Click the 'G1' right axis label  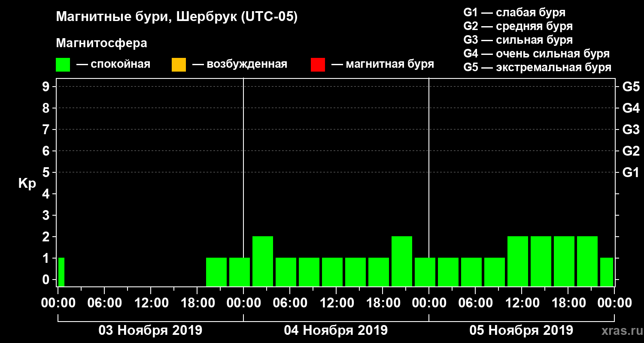[631, 172]
